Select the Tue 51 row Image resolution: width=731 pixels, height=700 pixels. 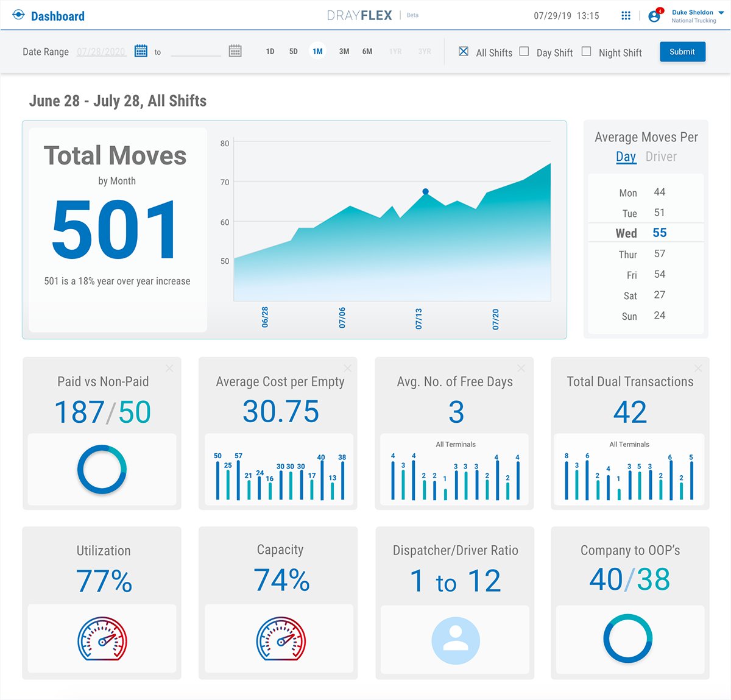tap(646, 213)
